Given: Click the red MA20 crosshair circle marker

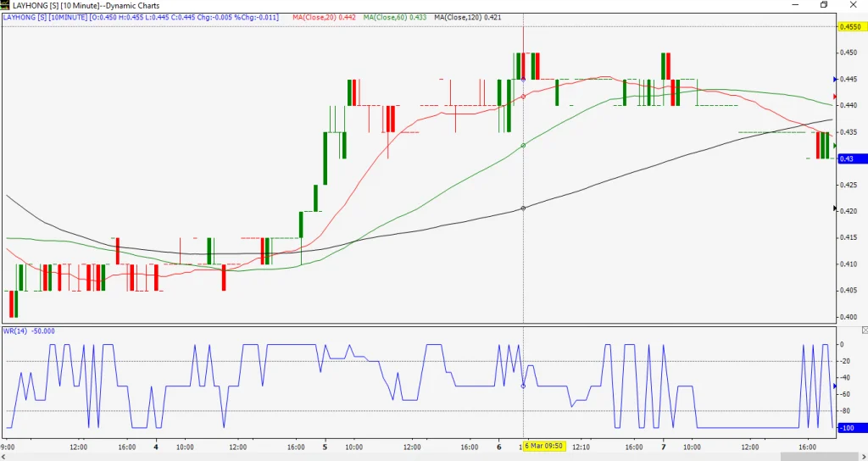Looking at the screenshot, I should [x=524, y=97].
